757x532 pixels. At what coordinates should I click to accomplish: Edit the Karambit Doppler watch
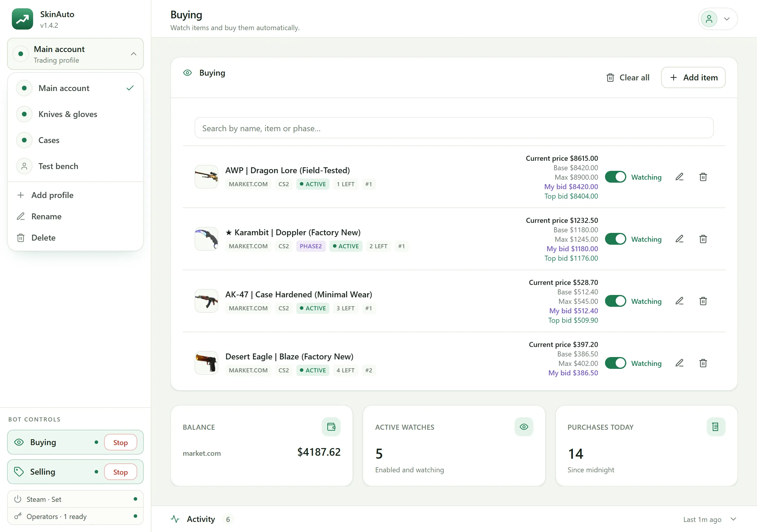point(680,239)
